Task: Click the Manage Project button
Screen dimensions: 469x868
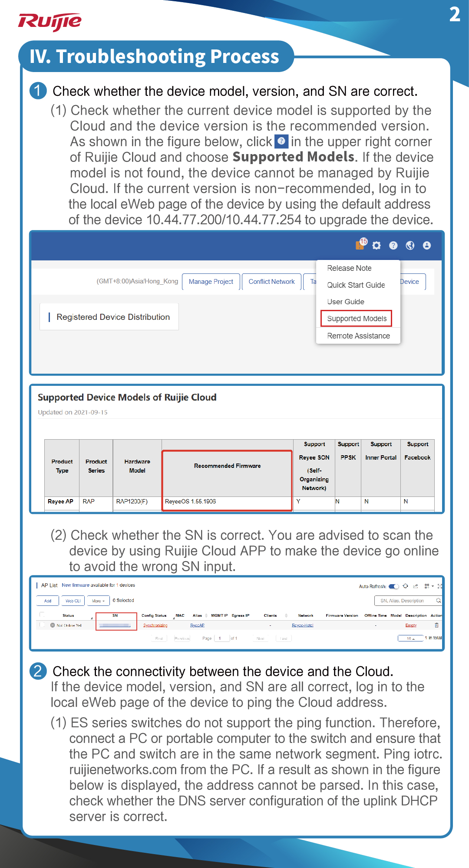Action: click(x=211, y=282)
